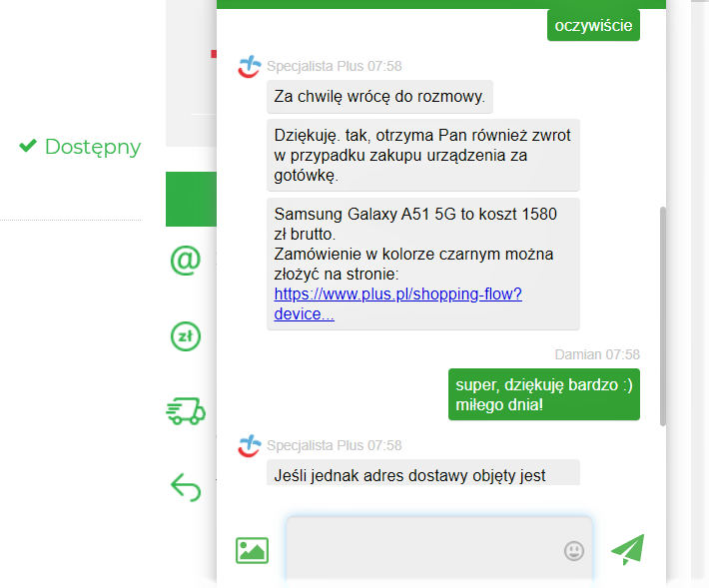The height and width of the screenshot is (588, 709).
Task: Select the zł currency icon
Action: click(x=186, y=337)
